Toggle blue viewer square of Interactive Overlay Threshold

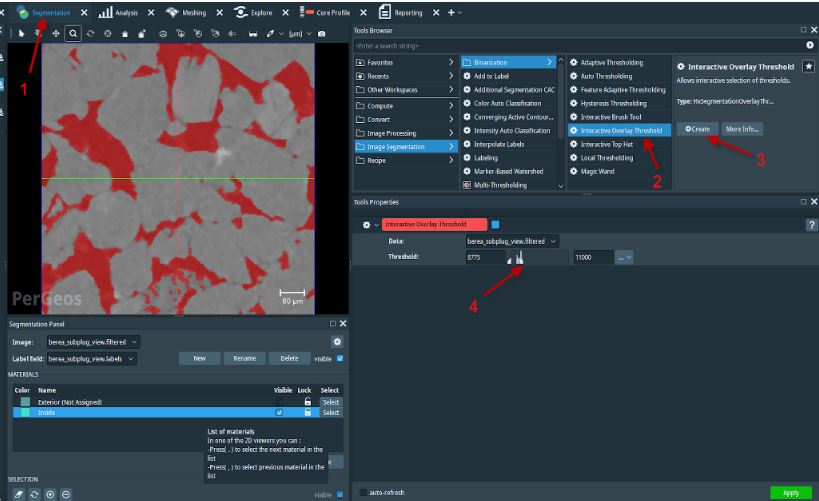(x=495, y=225)
